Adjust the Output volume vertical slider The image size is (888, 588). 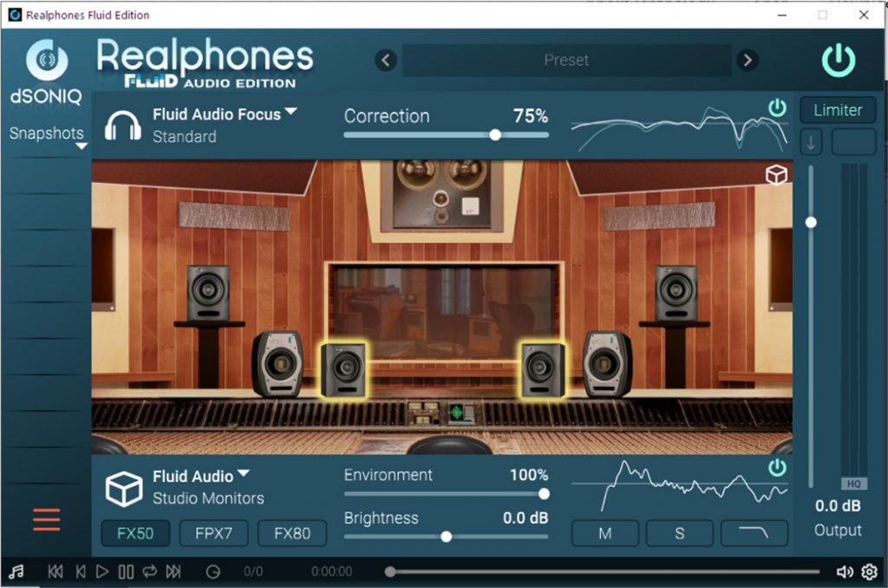[x=811, y=223]
